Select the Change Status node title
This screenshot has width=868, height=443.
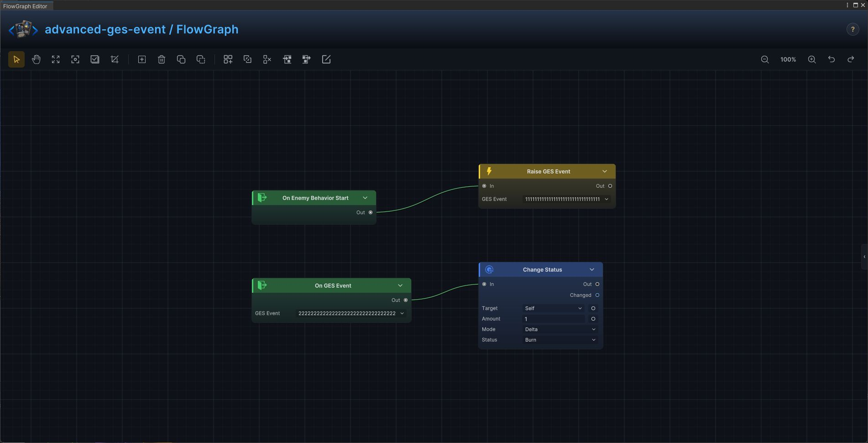click(x=543, y=269)
